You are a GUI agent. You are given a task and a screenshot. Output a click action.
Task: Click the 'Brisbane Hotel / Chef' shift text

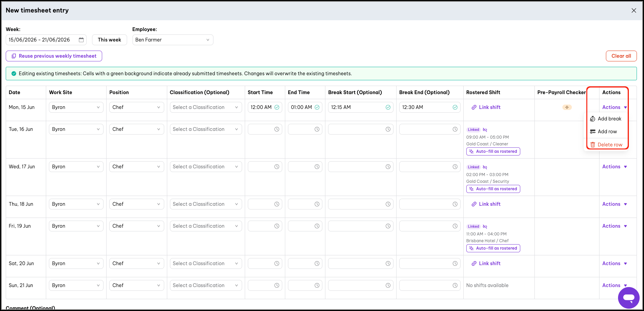tap(487, 241)
